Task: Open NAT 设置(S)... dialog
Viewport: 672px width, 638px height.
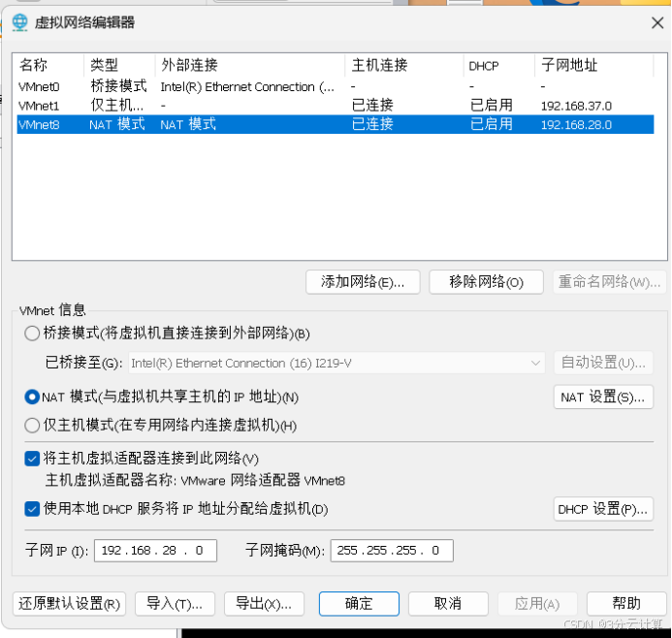Action: pos(603,397)
